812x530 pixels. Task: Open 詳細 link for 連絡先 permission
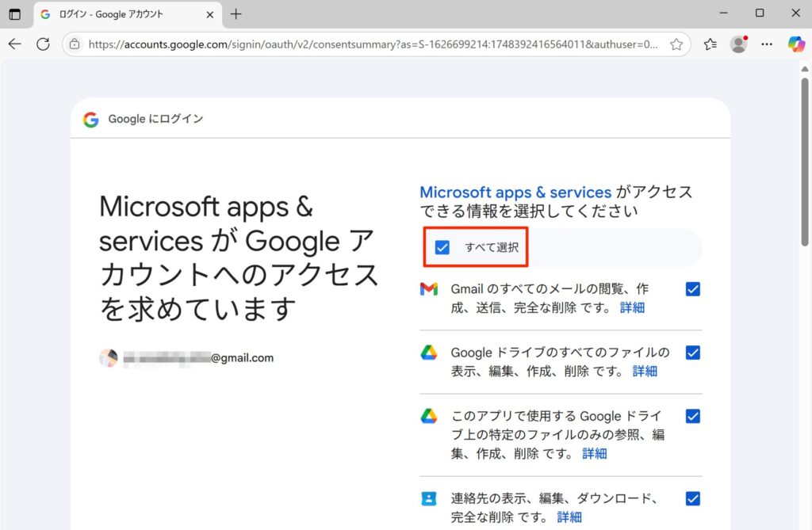(569, 517)
